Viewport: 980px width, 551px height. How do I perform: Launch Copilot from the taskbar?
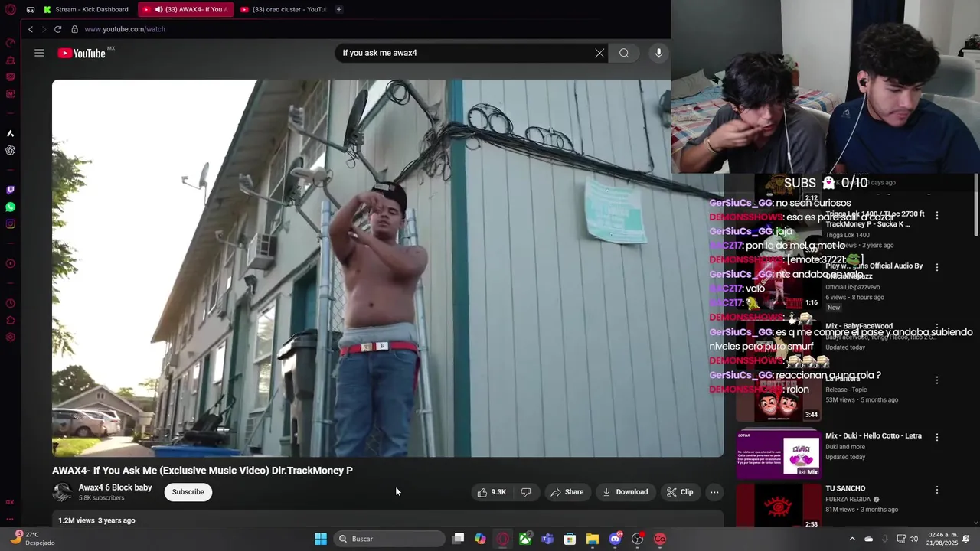point(480,539)
